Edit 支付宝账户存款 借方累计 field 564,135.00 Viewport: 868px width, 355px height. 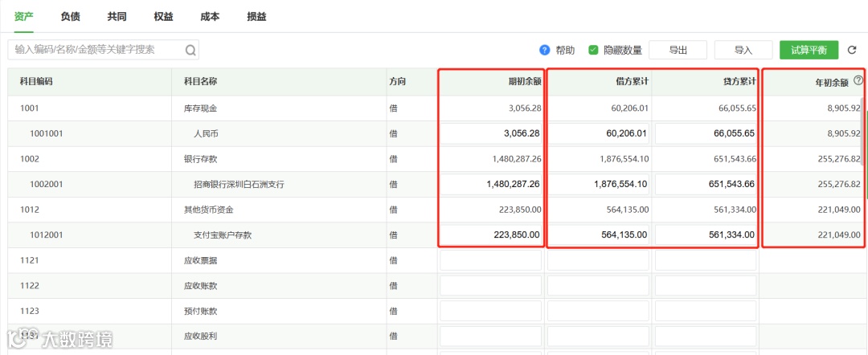[599, 235]
